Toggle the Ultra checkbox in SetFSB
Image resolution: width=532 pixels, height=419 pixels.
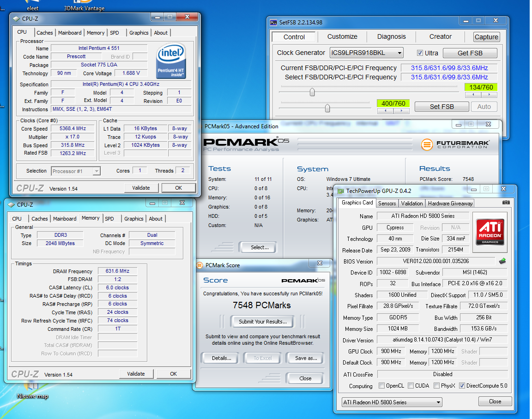pos(420,53)
